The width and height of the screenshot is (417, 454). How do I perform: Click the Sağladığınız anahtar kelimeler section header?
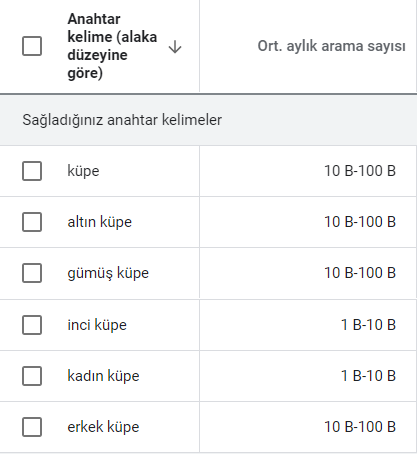(122, 120)
